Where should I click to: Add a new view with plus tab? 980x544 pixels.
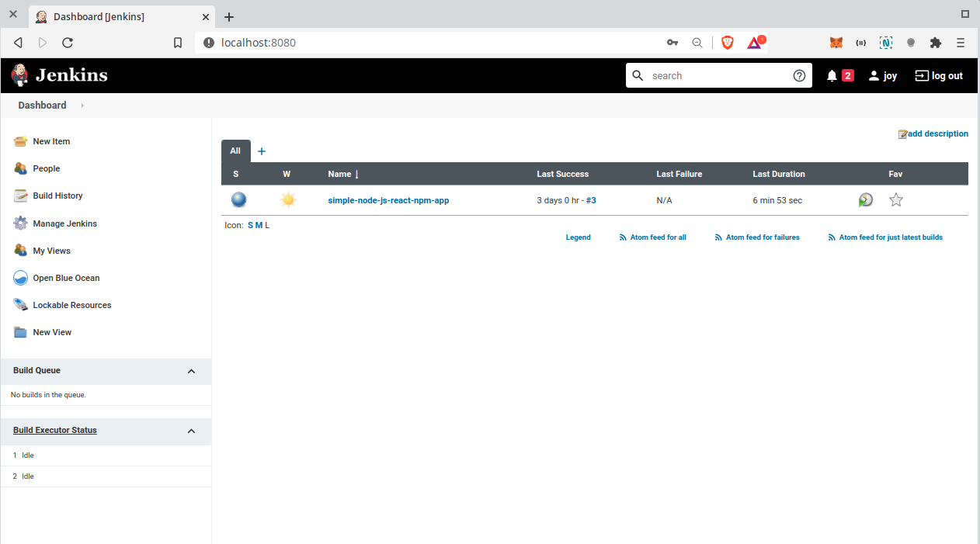point(262,151)
